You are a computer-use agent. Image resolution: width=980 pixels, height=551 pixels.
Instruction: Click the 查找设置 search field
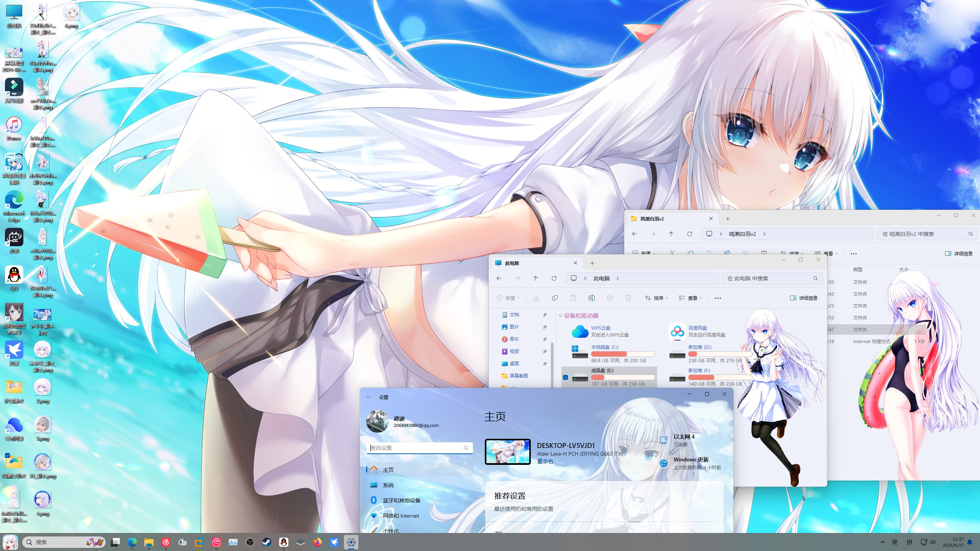[416, 448]
